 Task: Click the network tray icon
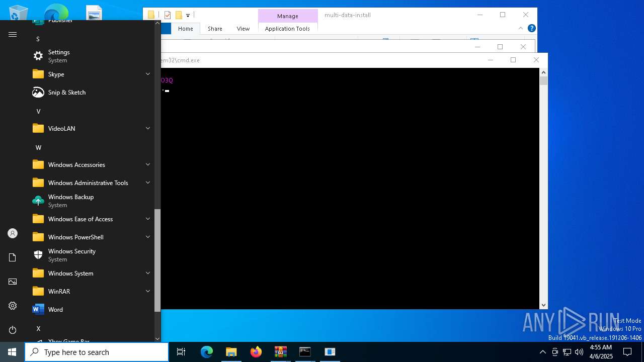(x=567, y=352)
